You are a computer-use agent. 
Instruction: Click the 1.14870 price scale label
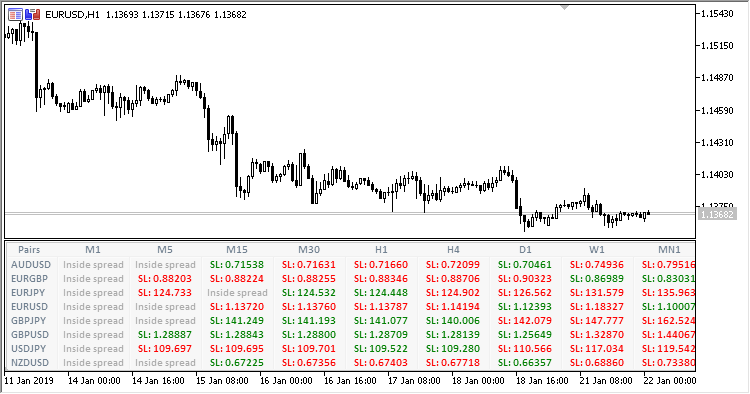pyautogui.click(x=717, y=77)
